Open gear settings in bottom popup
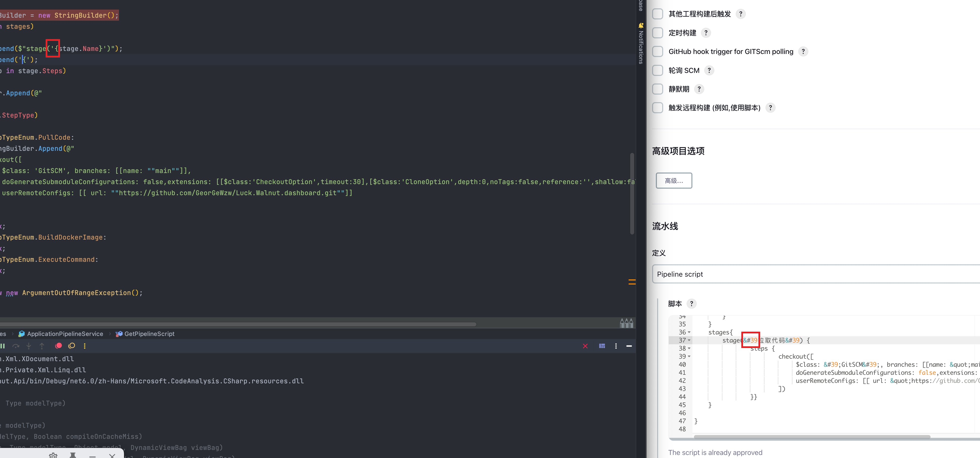The image size is (980, 458). (53, 455)
